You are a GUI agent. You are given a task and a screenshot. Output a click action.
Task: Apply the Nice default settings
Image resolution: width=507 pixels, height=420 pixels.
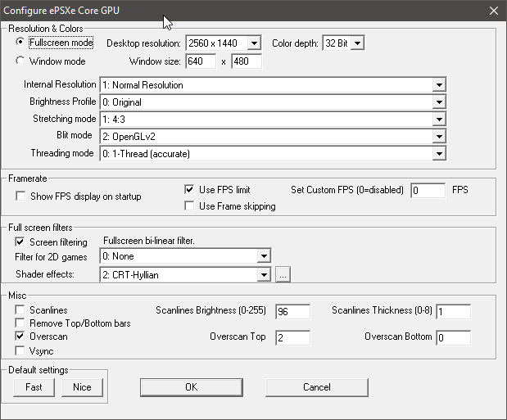82,387
